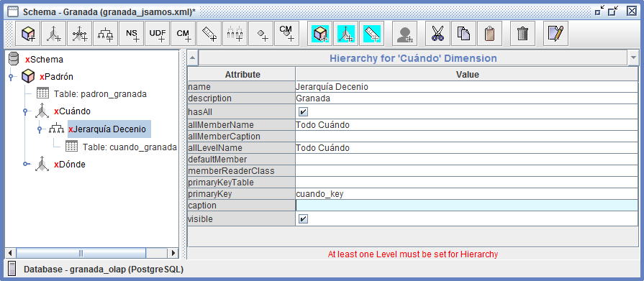Click the tree horizontal scrollbar thumb
This screenshot has width=644, height=281.
point(81,253)
